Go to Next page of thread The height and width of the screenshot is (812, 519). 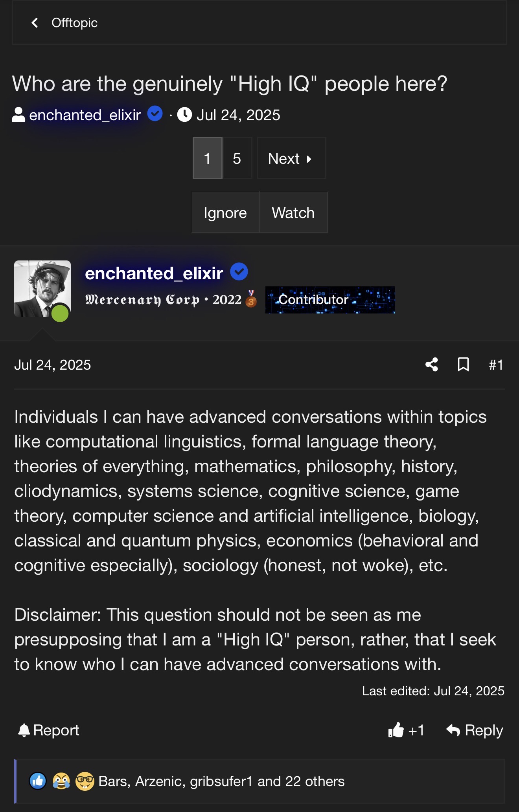coord(291,158)
